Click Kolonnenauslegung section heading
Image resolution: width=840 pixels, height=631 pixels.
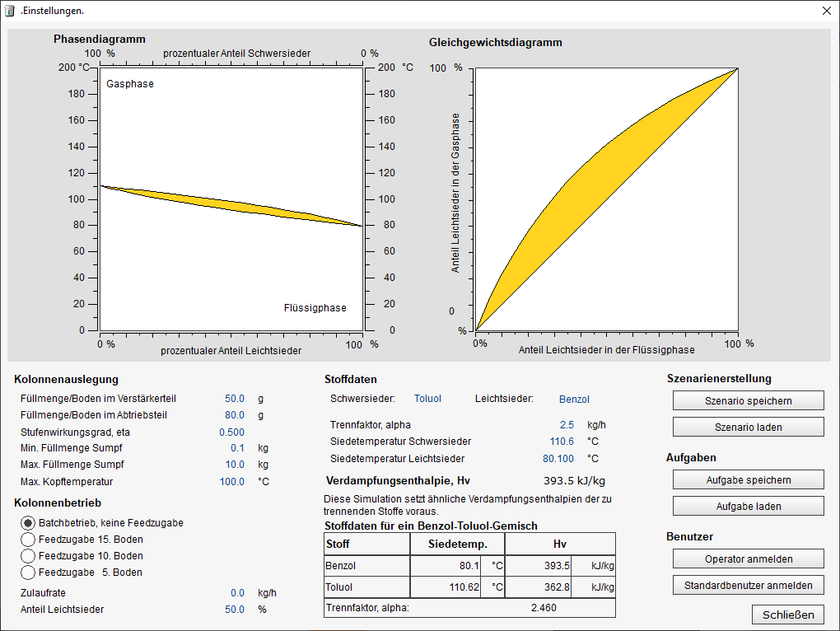[x=66, y=379]
